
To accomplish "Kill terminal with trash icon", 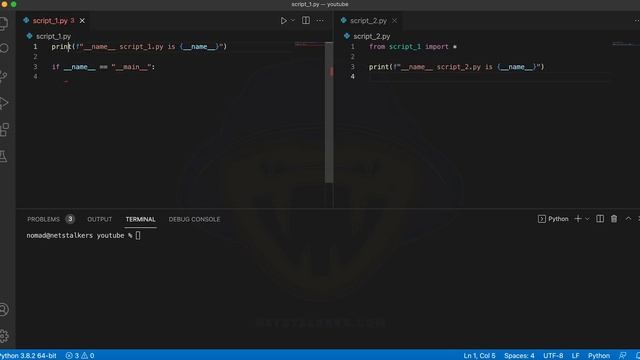I will [614, 219].
